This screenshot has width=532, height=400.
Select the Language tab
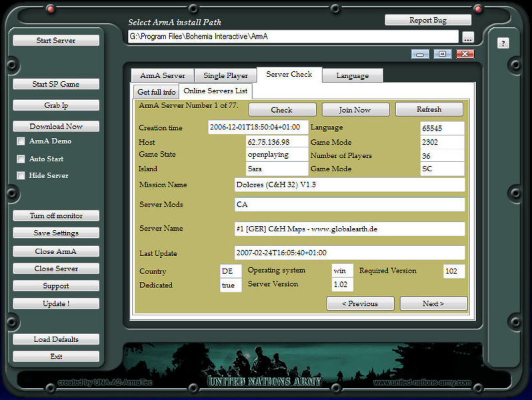tap(352, 76)
